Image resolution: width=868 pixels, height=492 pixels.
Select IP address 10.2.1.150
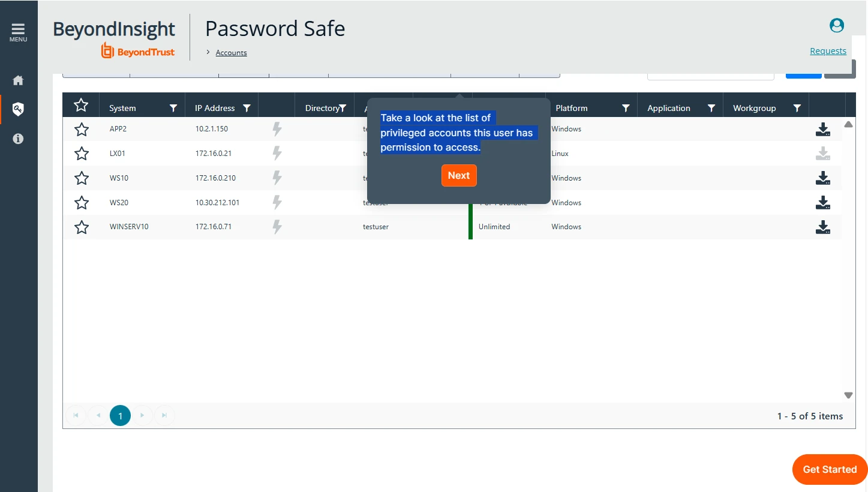(212, 129)
